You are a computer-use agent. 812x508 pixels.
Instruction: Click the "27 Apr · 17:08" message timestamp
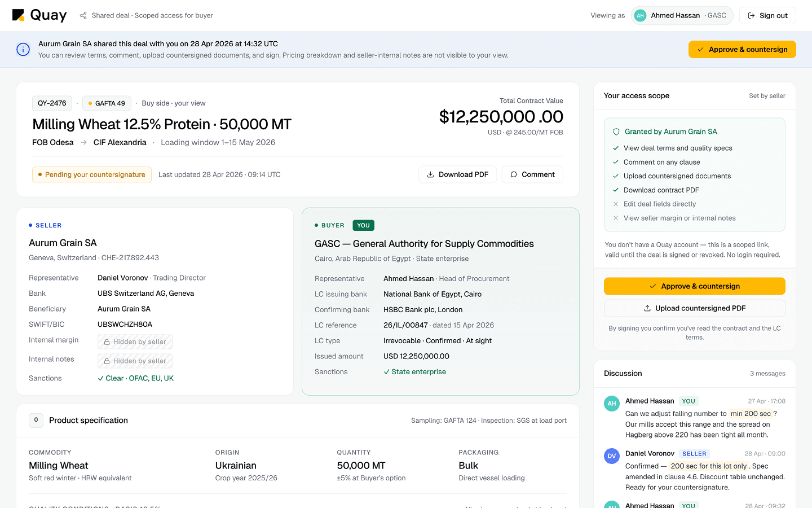[x=766, y=401]
